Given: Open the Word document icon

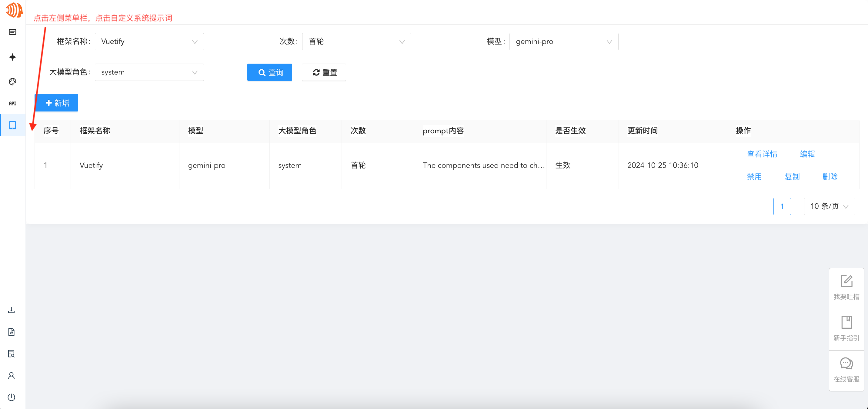Looking at the screenshot, I should tap(12, 331).
